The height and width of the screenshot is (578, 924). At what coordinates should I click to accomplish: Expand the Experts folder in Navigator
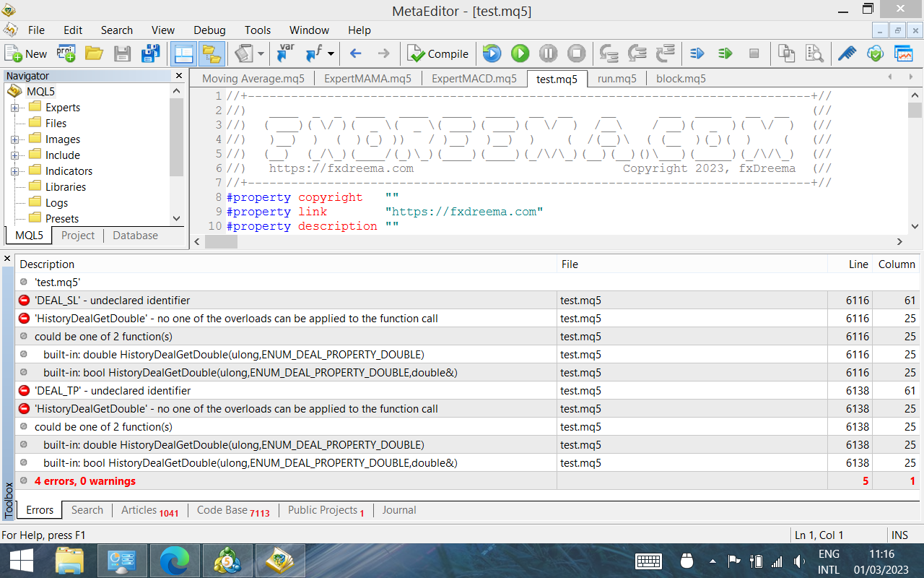point(14,108)
